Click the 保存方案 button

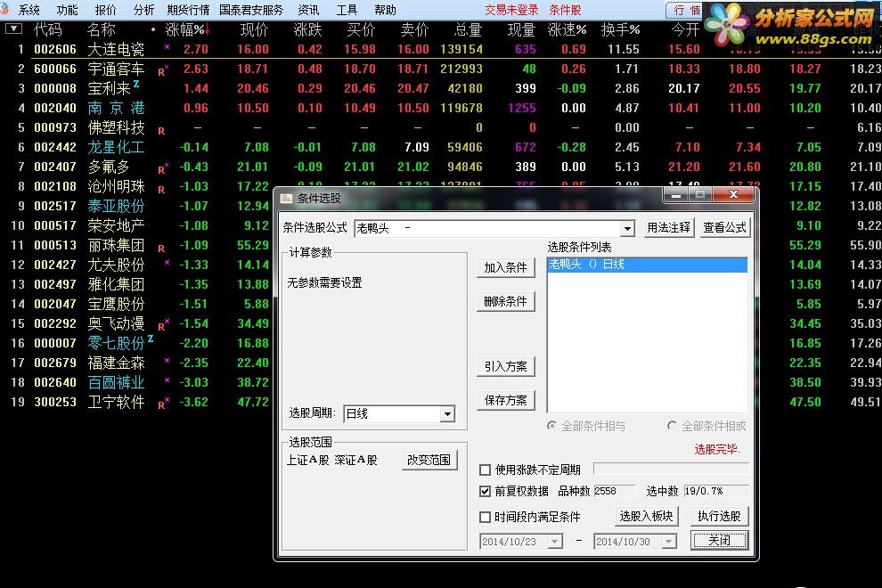[x=505, y=400]
